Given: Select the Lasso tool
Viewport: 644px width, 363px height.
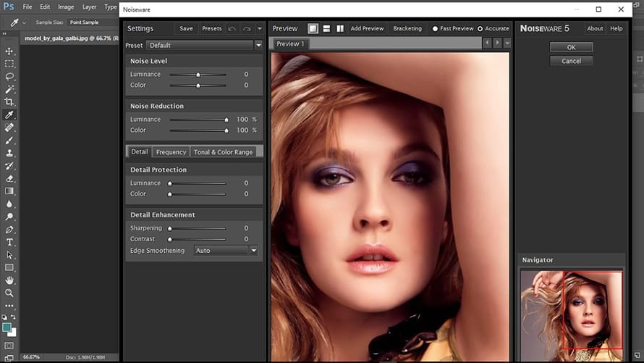Looking at the screenshot, I should pos(9,76).
